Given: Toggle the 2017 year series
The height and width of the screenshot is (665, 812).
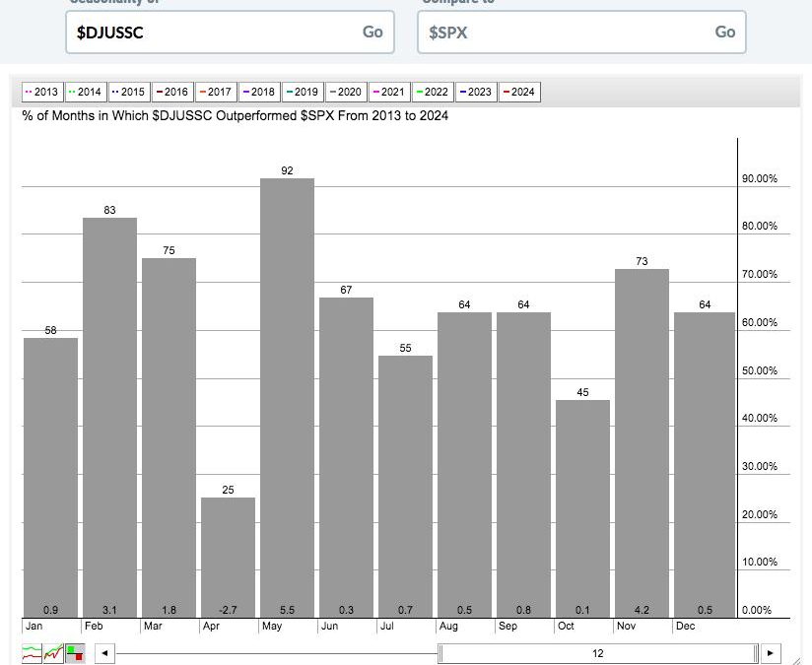Looking at the screenshot, I should point(216,93).
